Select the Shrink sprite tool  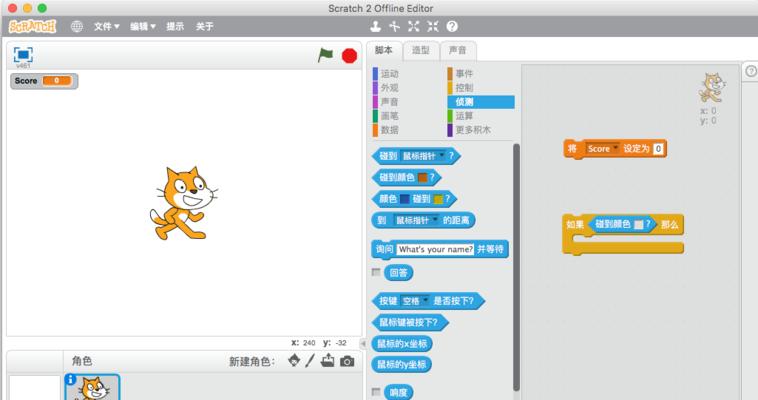(433, 27)
